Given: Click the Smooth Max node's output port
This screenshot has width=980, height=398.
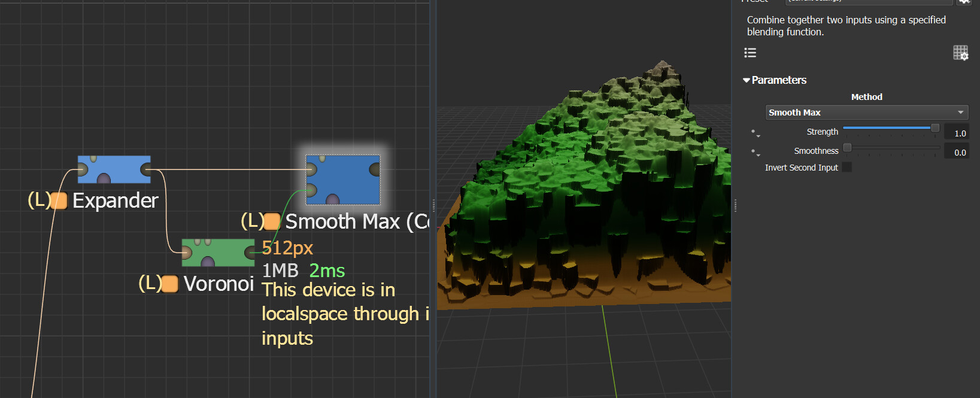Looking at the screenshot, I should click(x=375, y=170).
